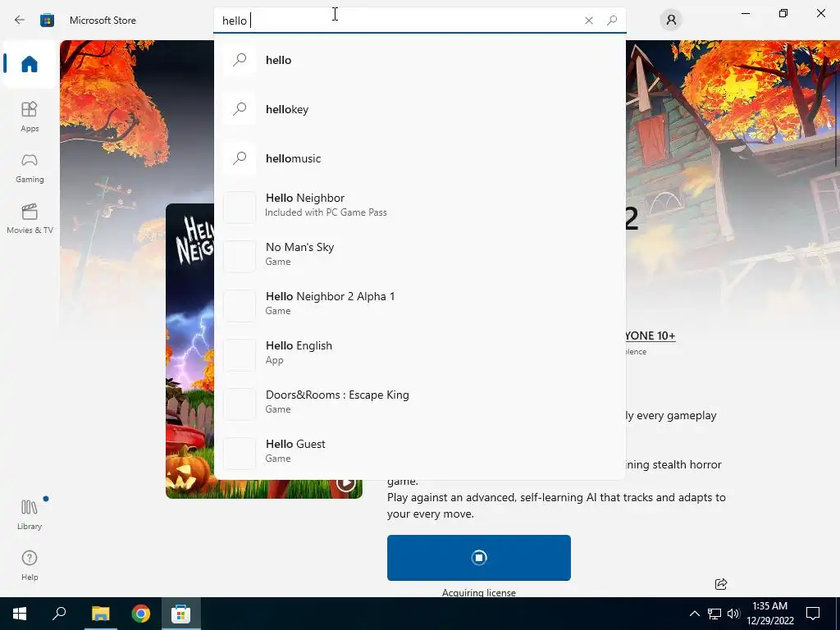Go back with the back arrow
The height and width of the screenshot is (630, 840).
click(x=20, y=21)
